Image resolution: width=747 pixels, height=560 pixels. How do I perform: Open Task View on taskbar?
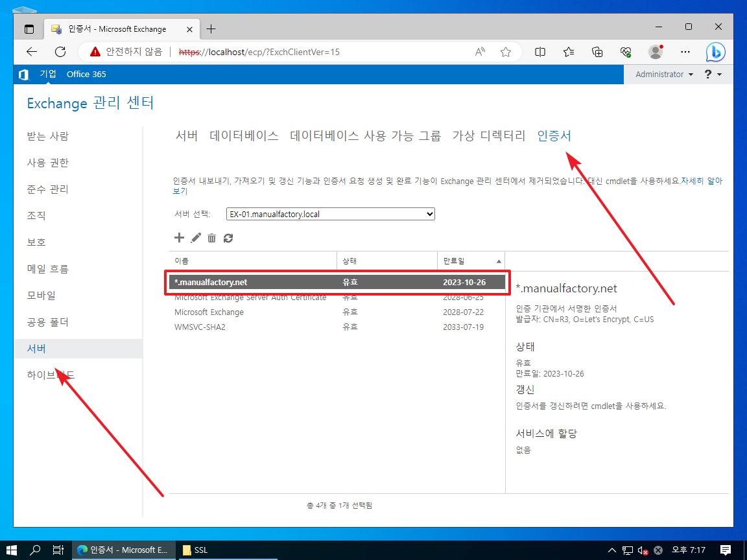(58, 550)
